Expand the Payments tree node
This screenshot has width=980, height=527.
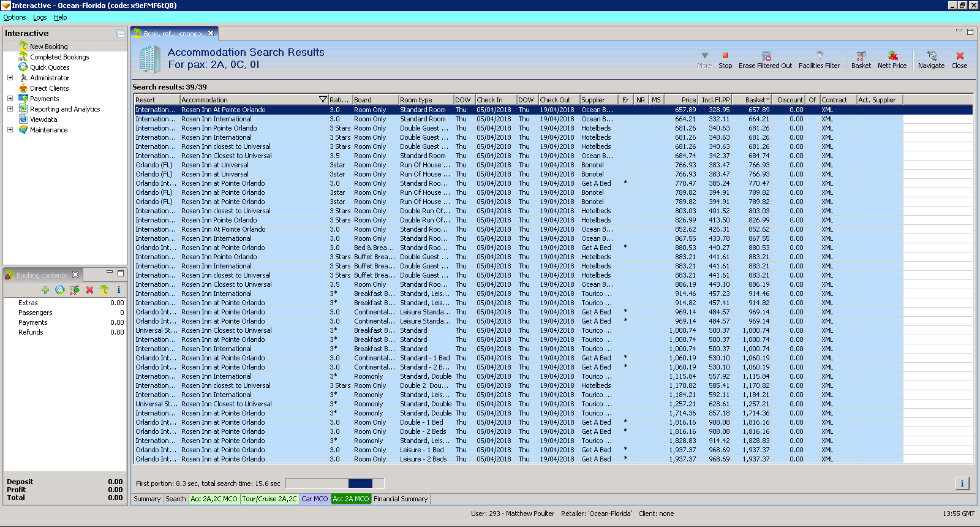click(x=10, y=99)
